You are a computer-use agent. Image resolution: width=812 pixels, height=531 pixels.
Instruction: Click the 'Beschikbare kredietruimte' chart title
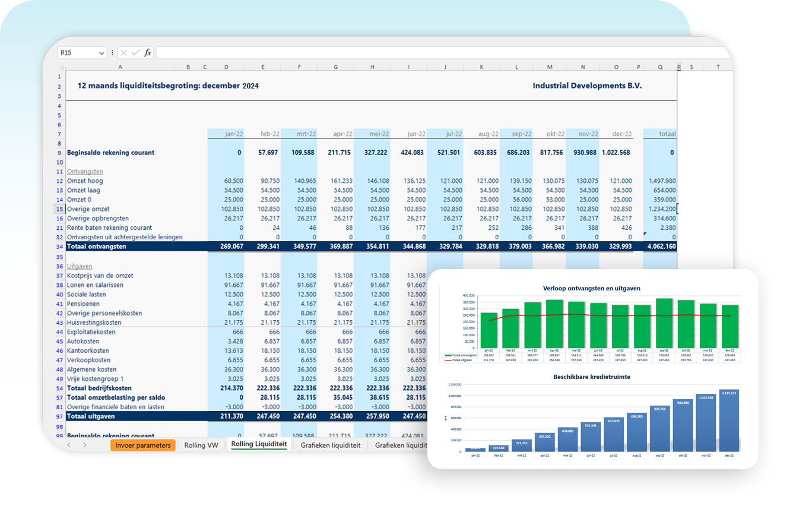(592, 377)
